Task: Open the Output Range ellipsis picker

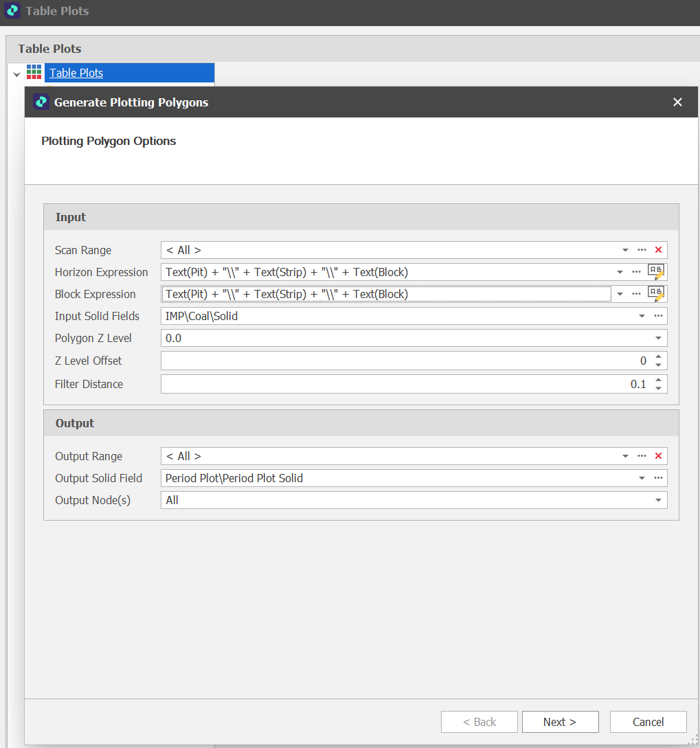Action: 642,456
